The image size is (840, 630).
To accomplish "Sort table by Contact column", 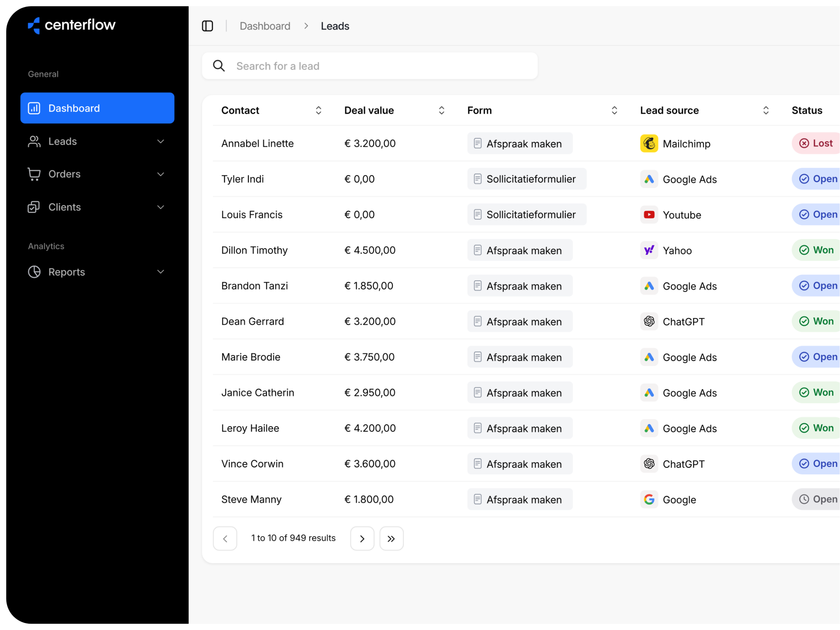I will pos(318,111).
